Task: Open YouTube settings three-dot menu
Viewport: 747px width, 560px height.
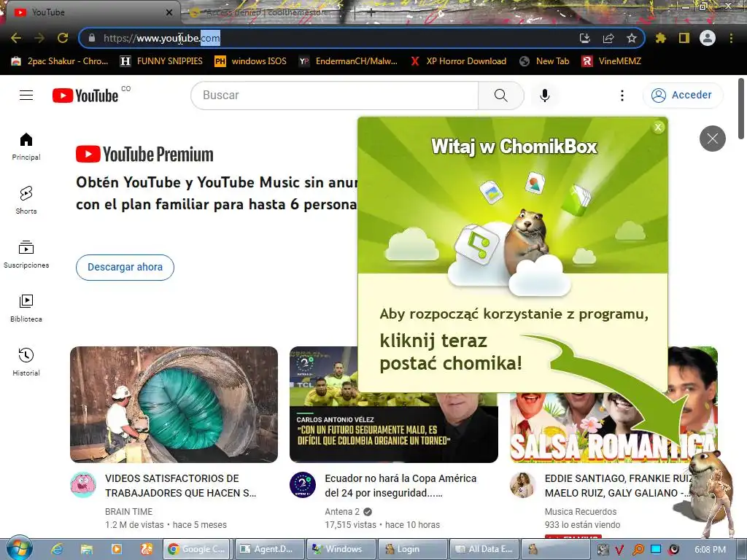Action: click(622, 96)
